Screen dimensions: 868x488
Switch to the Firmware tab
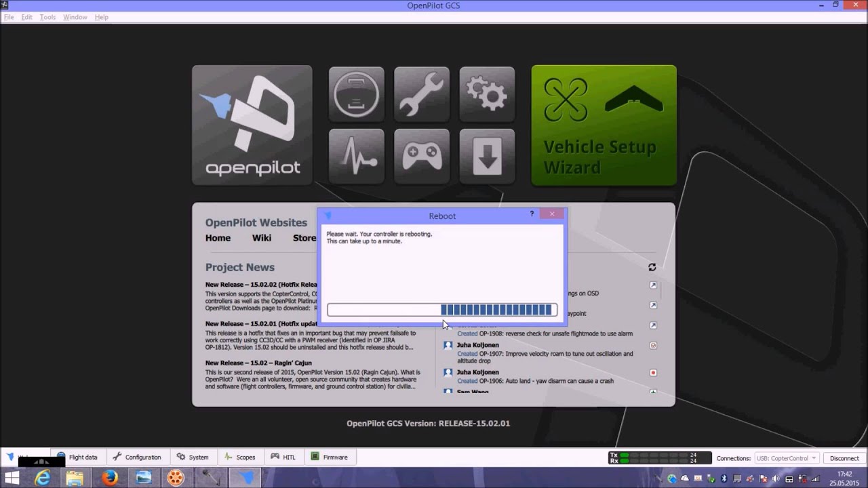(330, 457)
